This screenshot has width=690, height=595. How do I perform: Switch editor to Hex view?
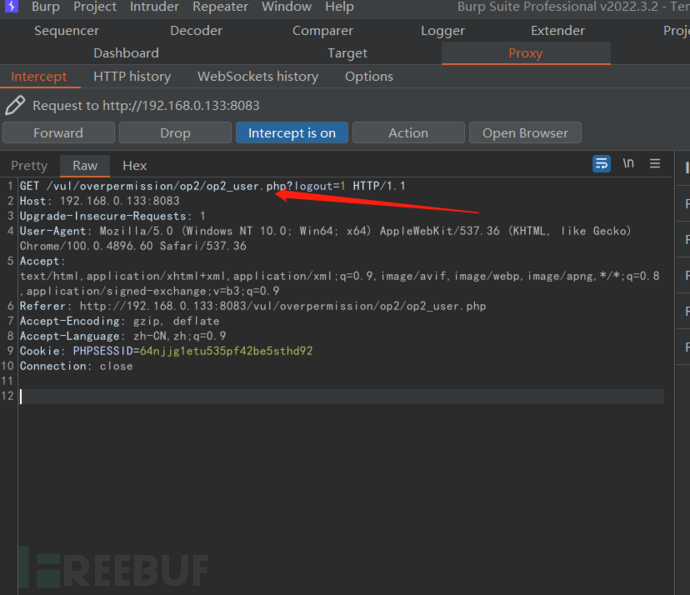tap(135, 165)
